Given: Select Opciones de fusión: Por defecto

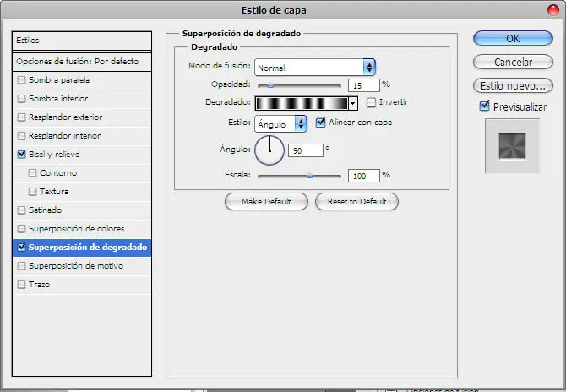Looking at the screenshot, I should (82, 62).
